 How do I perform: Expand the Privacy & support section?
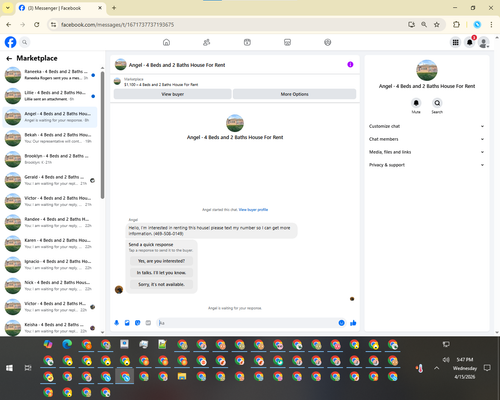pos(426,165)
